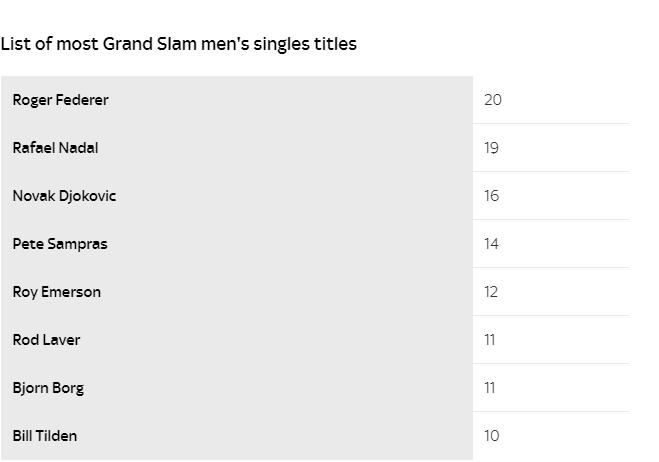
Task: Select the Pete Sampras name cell
Action: [x=237, y=244]
